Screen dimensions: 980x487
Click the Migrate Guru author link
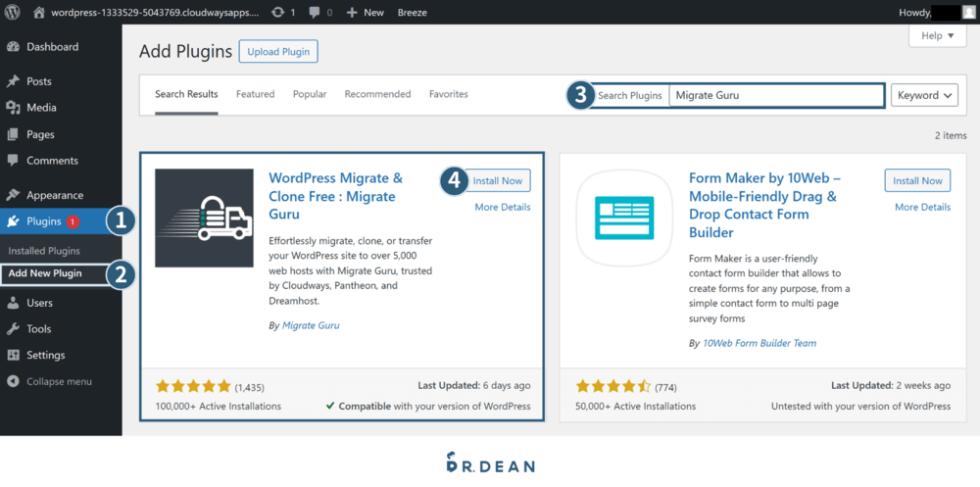click(x=311, y=325)
